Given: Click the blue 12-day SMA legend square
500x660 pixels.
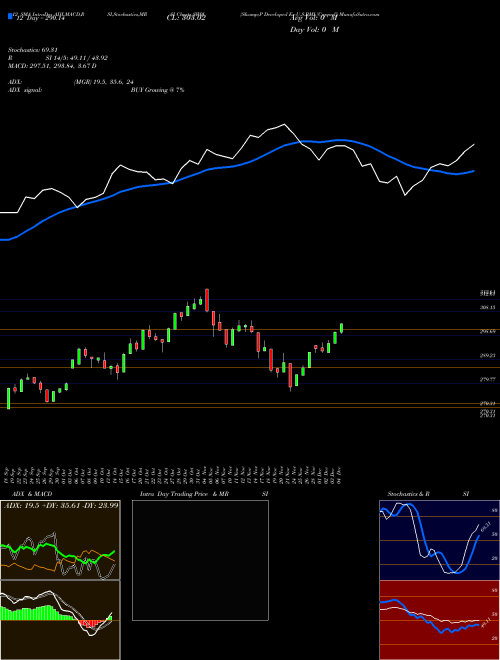Looking at the screenshot, I should click(x=10, y=17).
